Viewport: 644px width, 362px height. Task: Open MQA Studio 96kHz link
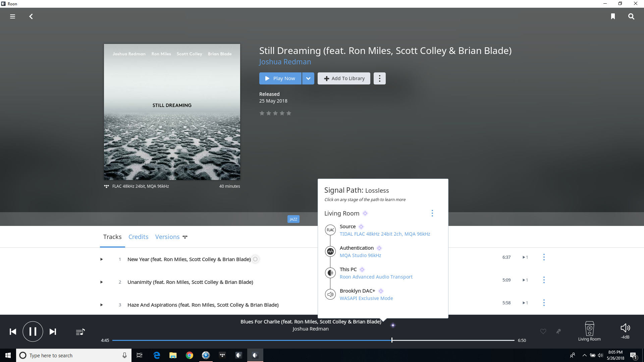click(361, 256)
